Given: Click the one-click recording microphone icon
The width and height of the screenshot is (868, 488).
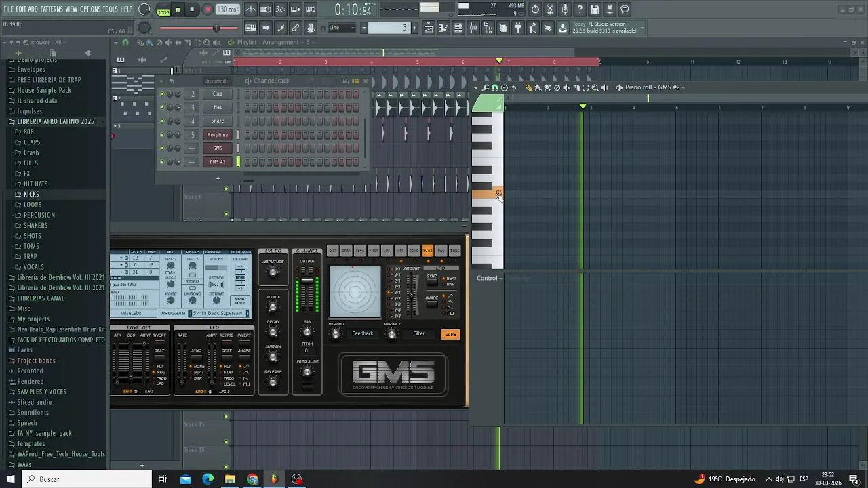Looking at the screenshot, I should [565, 9].
